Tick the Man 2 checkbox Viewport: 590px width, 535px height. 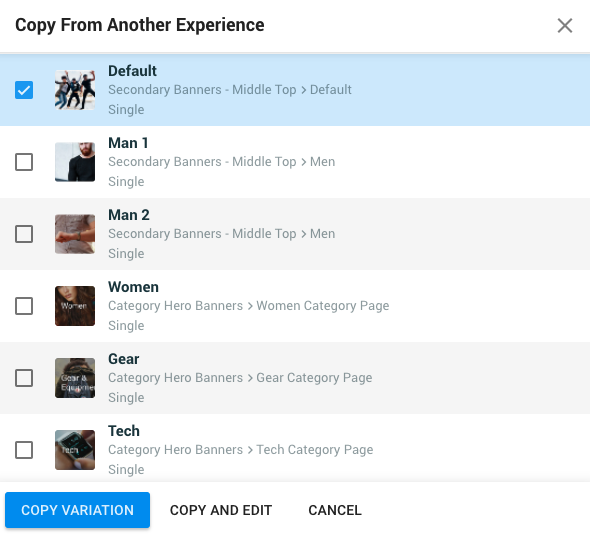pyautogui.click(x=24, y=234)
